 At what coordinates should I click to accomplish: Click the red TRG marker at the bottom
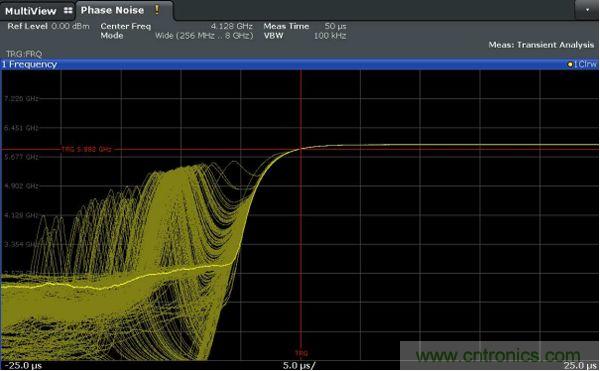[x=301, y=353]
